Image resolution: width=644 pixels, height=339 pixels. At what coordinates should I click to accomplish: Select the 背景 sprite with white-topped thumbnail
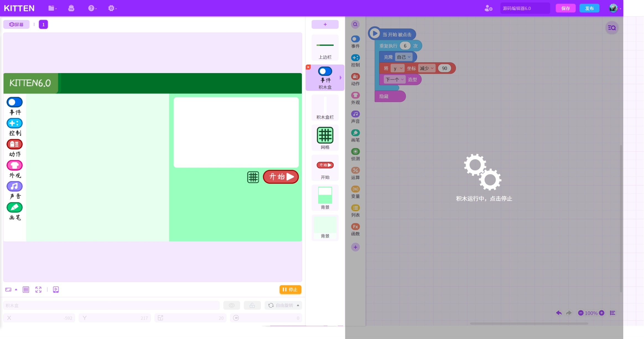[x=325, y=198]
